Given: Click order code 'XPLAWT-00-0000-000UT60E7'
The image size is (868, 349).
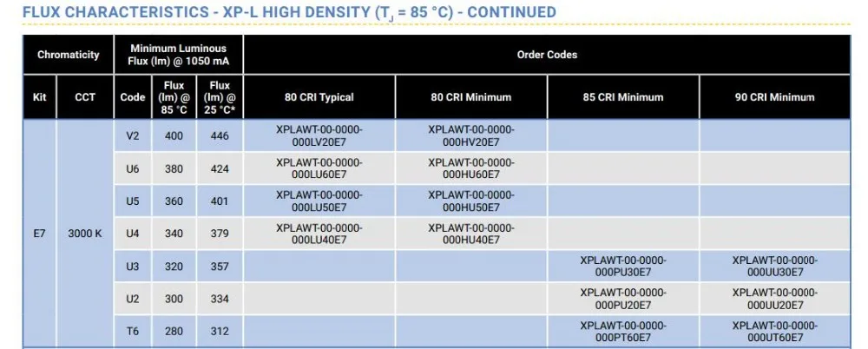Looking at the screenshot, I should pyautogui.click(x=775, y=332).
